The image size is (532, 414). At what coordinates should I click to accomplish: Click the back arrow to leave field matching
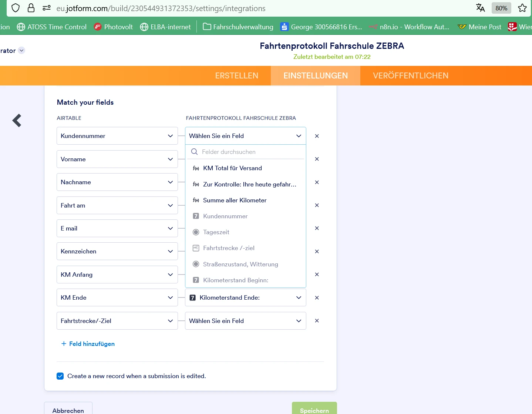click(x=17, y=120)
